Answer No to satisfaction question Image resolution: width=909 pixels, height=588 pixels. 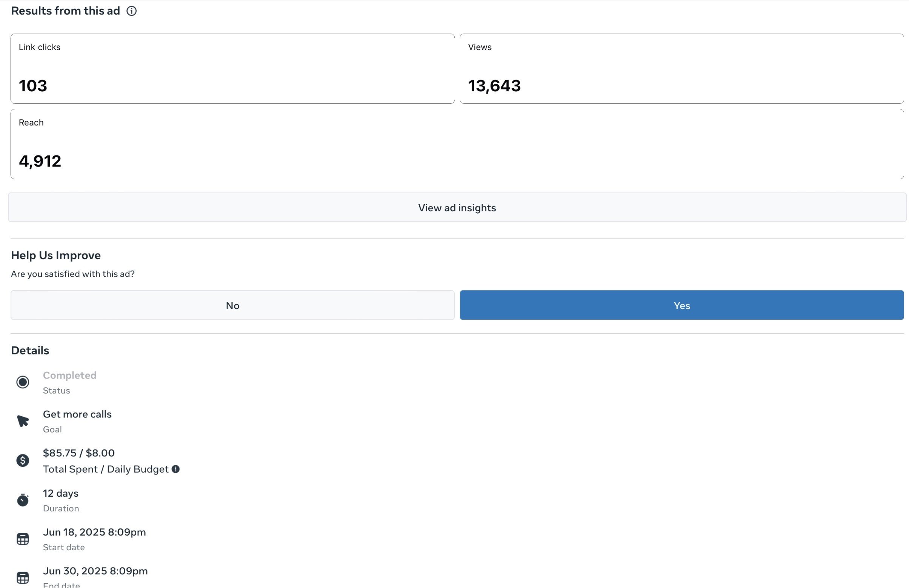232,305
